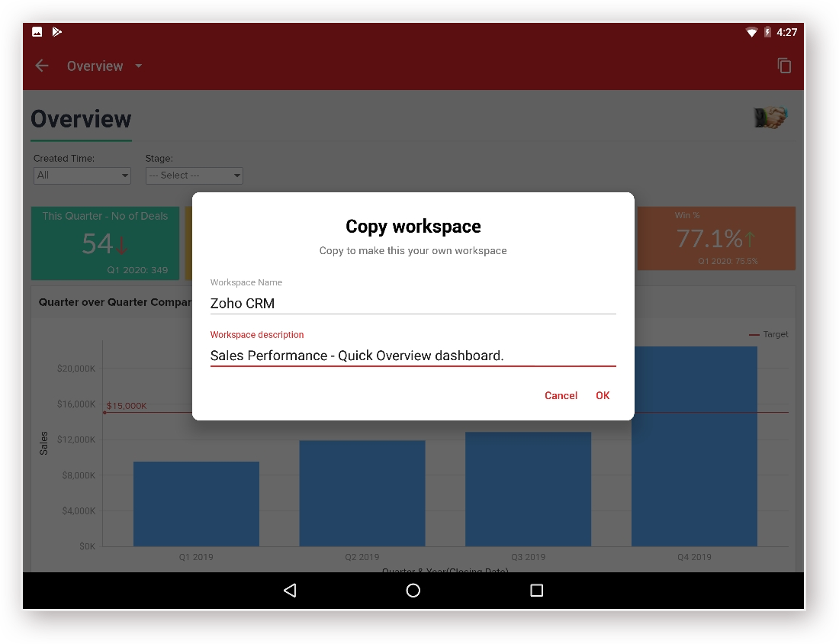839x644 pixels.
Task: Click the 'Q1 2020: 349' text in deals card
Action: point(137,270)
